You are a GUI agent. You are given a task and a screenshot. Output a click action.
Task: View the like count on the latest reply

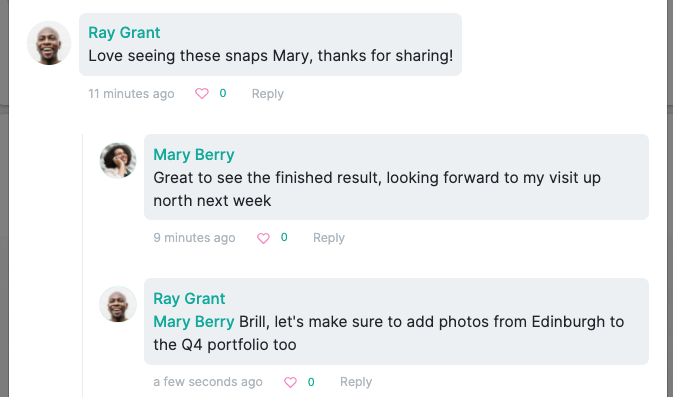(311, 382)
